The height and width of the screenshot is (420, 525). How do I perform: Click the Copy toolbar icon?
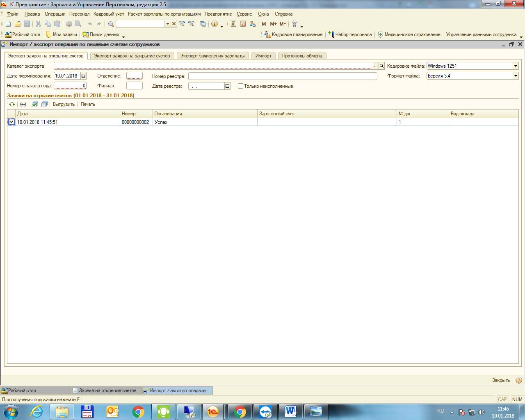[x=48, y=24]
